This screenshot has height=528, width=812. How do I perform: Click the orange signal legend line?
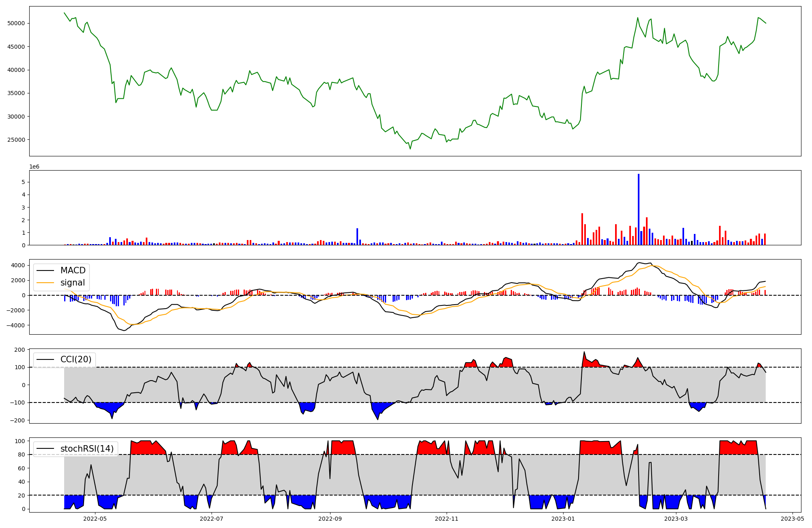[x=45, y=283]
